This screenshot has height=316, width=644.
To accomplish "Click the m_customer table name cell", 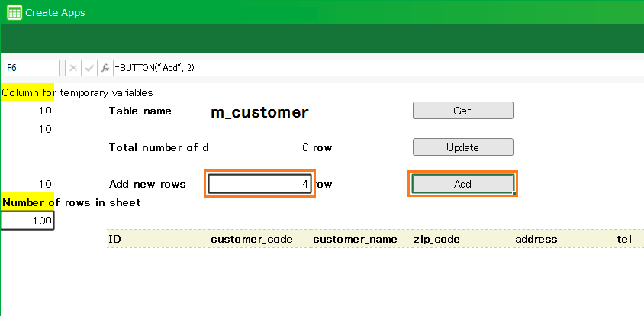I will tap(259, 113).
